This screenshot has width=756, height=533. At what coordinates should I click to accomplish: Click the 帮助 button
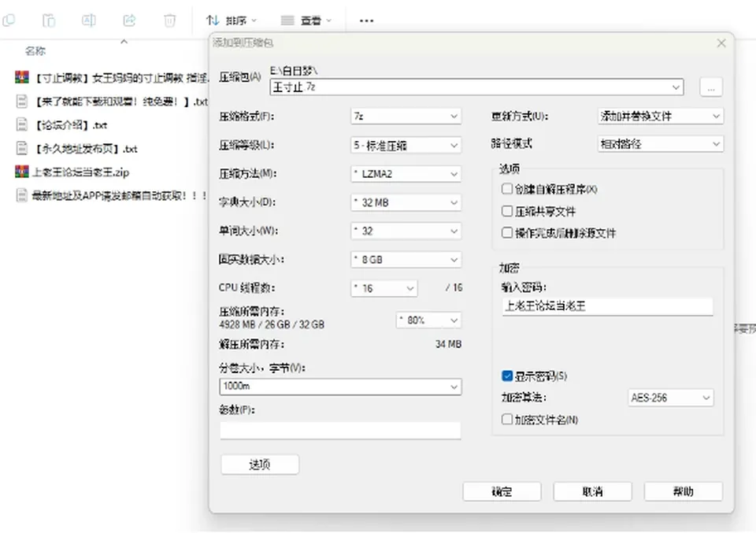pyautogui.click(x=684, y=491)
